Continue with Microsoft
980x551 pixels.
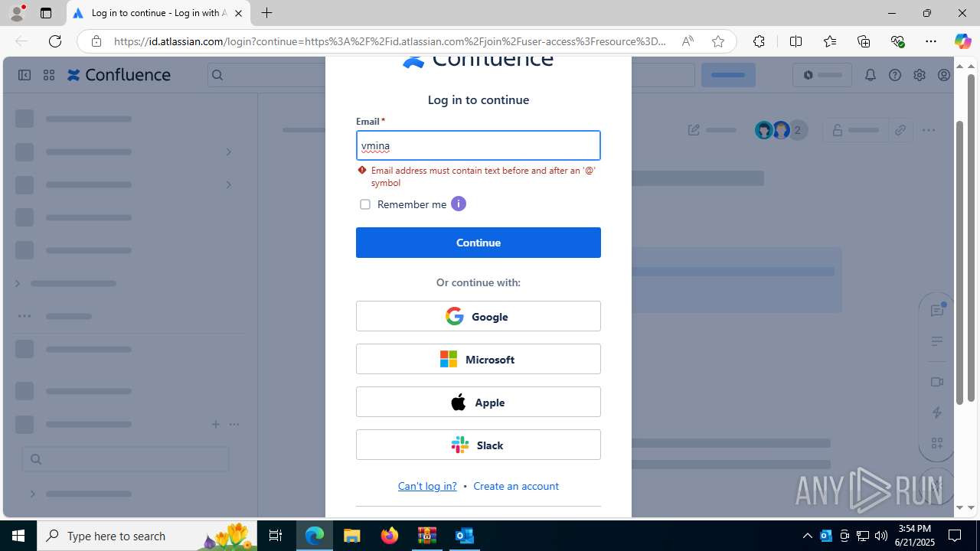479,359
